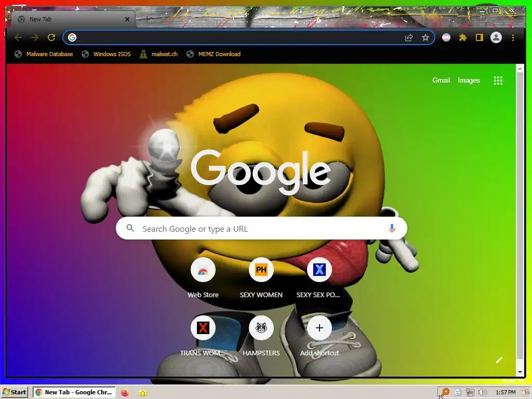Click the search magnifier in Google box
The image size is (532, 399).
click(x=130, y=228)
